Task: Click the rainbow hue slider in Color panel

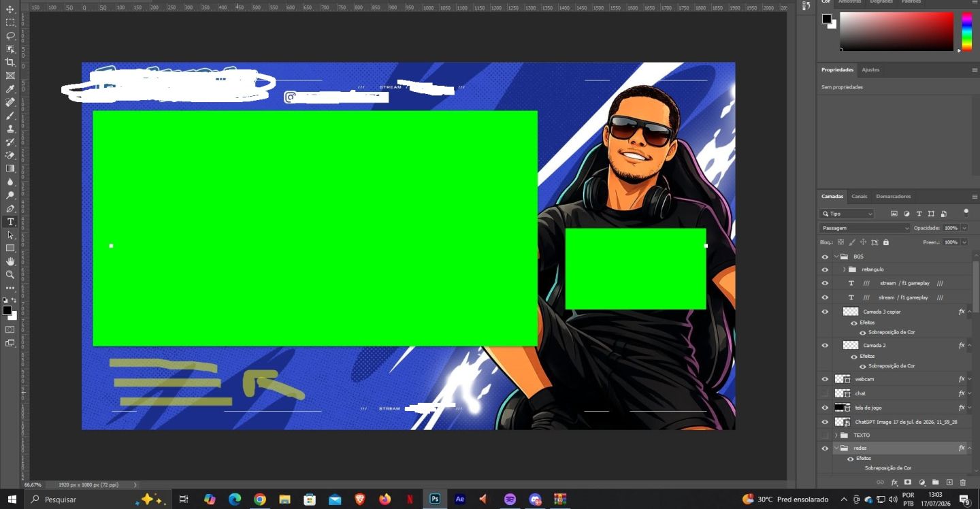Action: pos(966,31)
